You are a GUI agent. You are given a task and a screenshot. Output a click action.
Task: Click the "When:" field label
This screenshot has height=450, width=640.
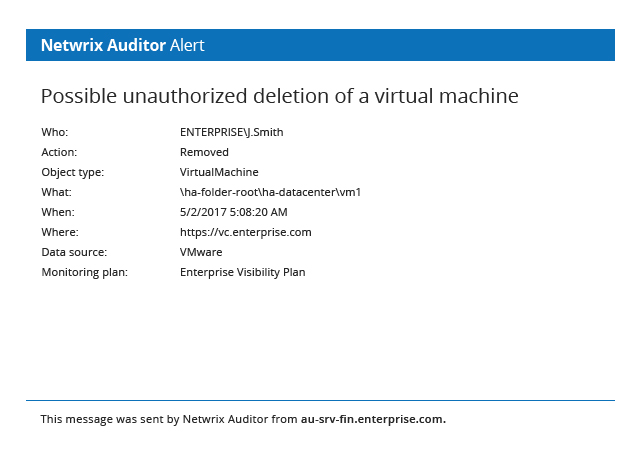pos(58,212)
